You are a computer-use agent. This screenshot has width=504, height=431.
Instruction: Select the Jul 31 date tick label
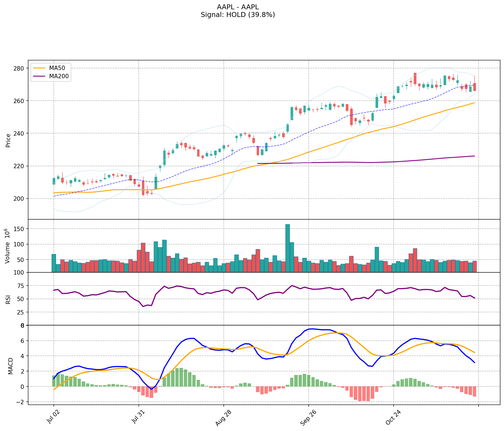coord(138,417)
